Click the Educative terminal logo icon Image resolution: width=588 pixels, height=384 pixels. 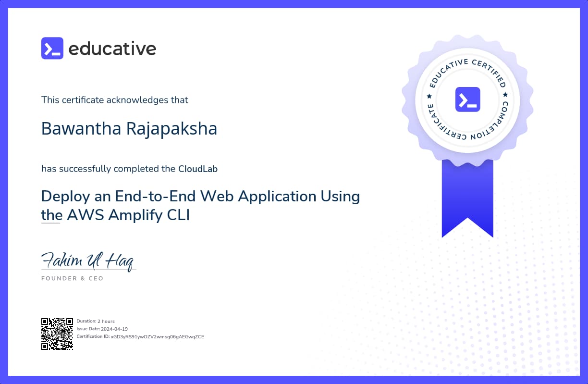52,48
